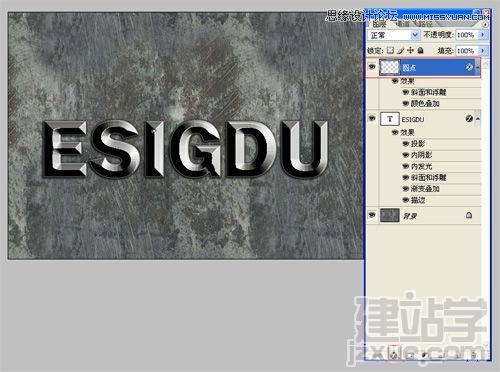Image resolution: width=500 pixels, height=372 pixels.
Task: Select the 背景 layer thumbnail
Action: tap(390, 215)
